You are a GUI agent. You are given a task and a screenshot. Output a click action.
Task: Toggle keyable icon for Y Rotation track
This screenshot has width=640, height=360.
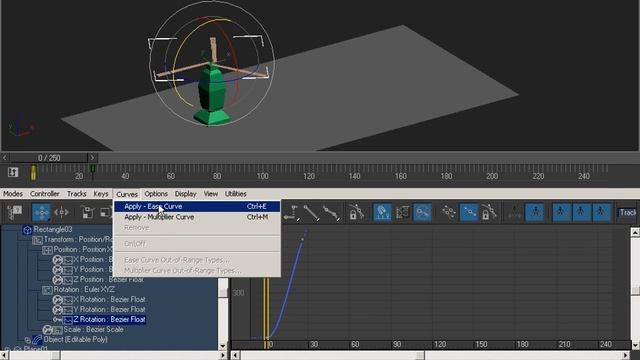[x=58, y=309]
